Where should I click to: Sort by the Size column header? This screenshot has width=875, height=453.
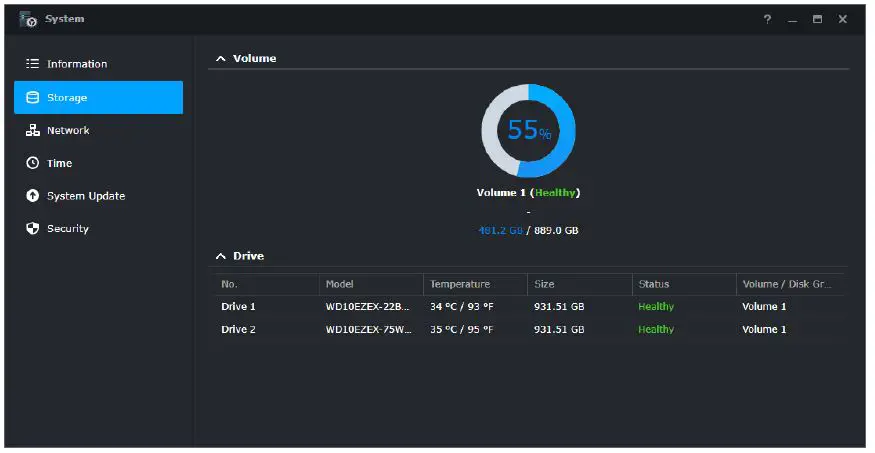coord(544,284)
